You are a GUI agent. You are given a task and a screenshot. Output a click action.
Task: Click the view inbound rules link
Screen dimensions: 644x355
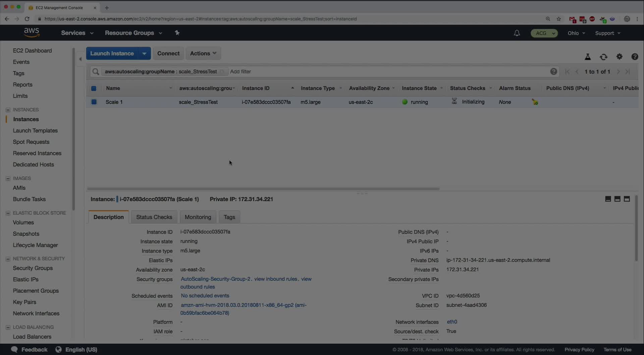click(276, 279)
